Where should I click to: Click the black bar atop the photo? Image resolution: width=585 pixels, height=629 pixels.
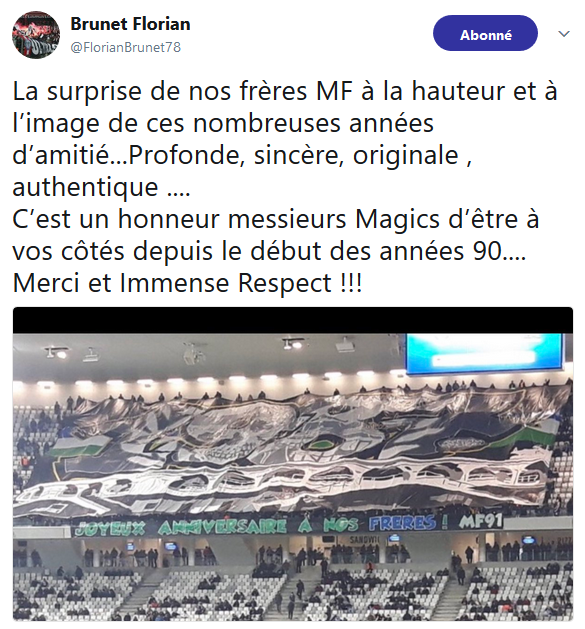[x=293, y=320]
